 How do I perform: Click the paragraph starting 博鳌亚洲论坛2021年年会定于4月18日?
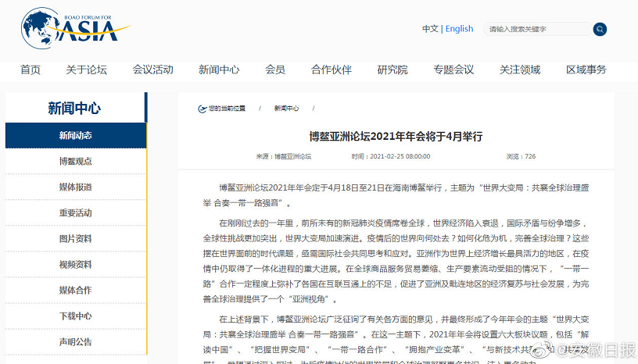[396, 195]
